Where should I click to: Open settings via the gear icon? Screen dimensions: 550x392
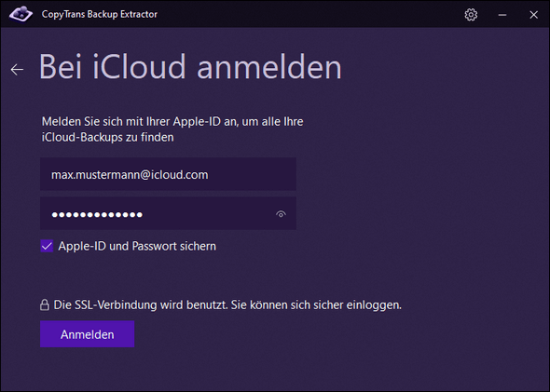[471, 15]
